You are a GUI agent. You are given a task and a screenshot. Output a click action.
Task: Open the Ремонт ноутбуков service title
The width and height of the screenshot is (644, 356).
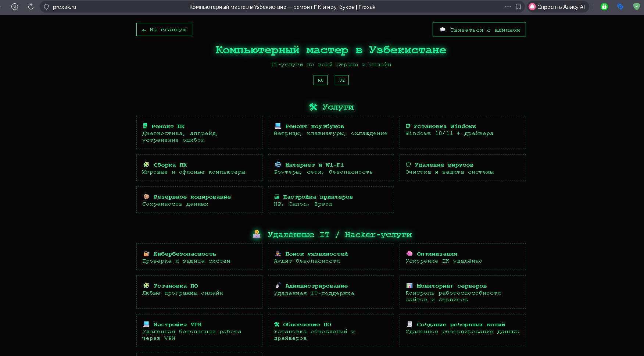(x=315, y=126)
